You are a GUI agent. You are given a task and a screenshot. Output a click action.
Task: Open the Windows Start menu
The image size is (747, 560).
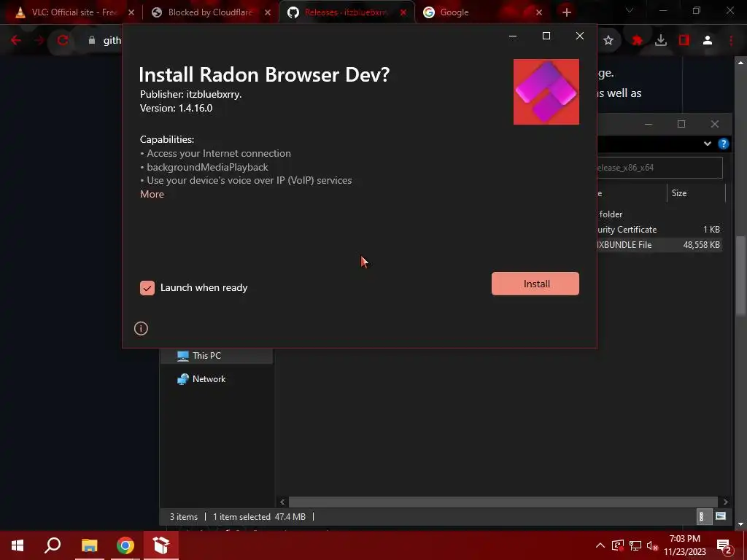pos(18,545)
